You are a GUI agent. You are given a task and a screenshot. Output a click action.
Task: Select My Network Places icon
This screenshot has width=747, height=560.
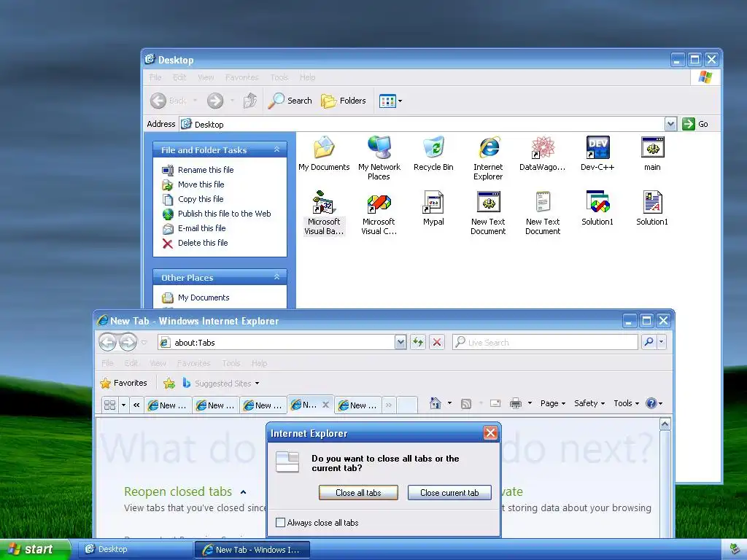(x=379, y=157)
